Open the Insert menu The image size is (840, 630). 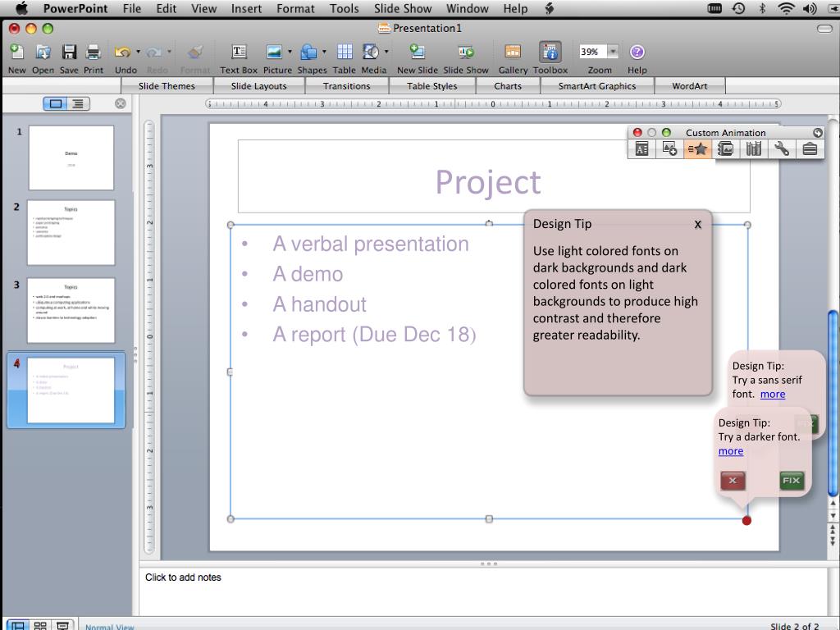pos(246,8)
